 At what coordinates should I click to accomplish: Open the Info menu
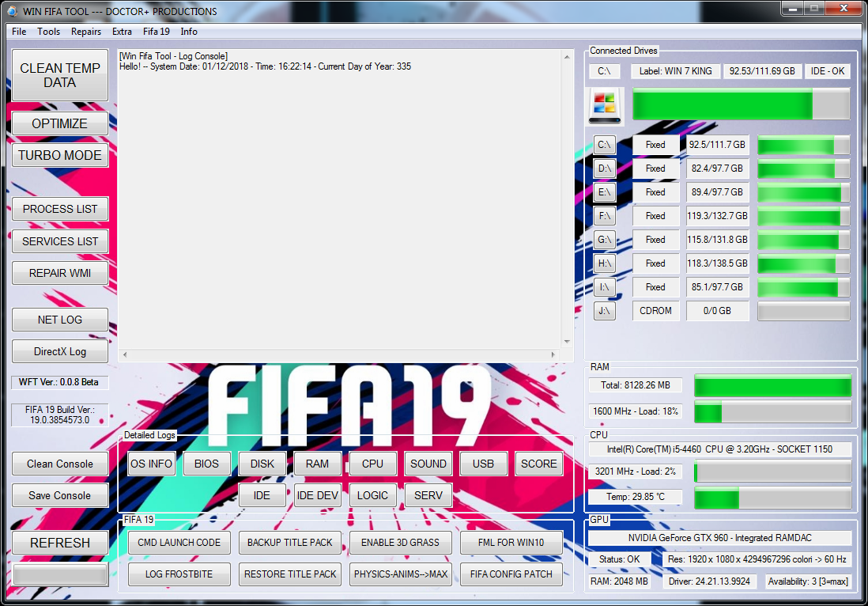point(189,32)
